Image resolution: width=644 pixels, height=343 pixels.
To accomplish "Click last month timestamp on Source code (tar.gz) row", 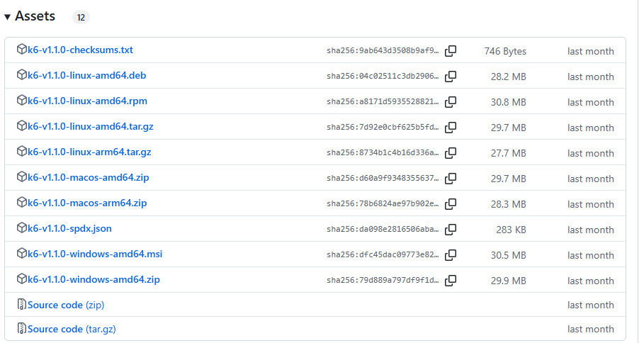I will point(591,329).
